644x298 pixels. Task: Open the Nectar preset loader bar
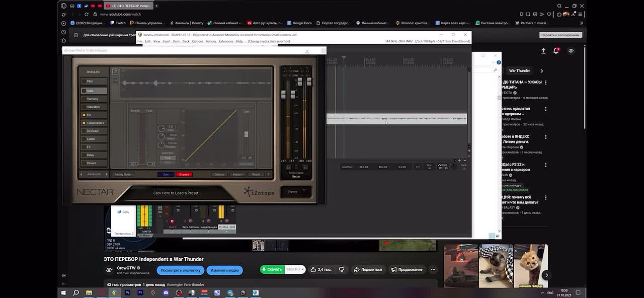(x=176, y=193)
